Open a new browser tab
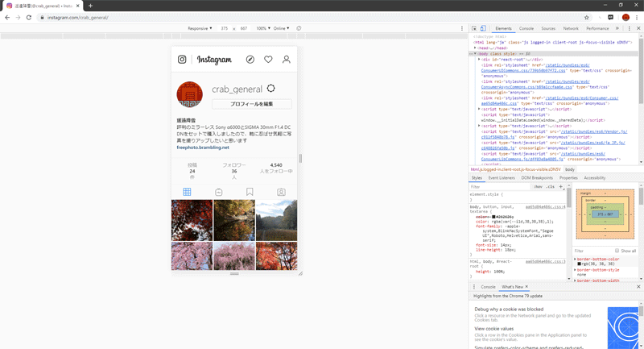The image size is (644, 349). (90, 6)
